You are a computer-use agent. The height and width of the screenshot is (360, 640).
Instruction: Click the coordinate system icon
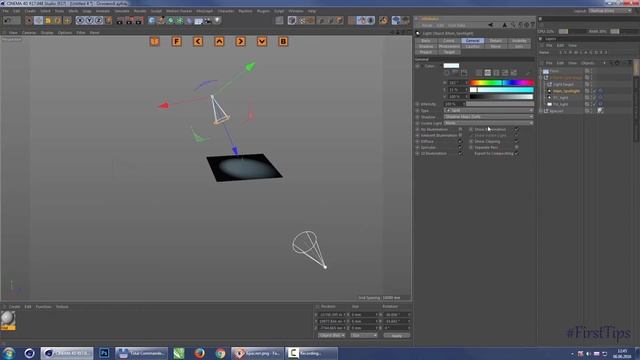pos(109,20)
